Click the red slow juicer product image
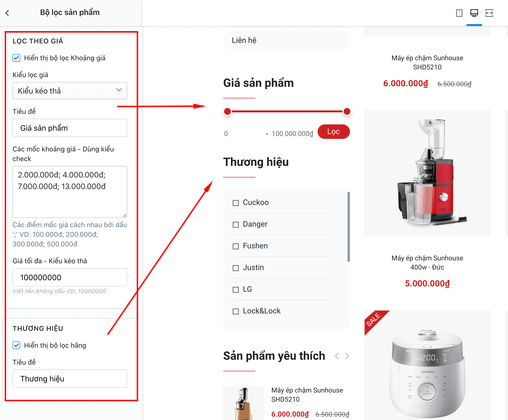 click(x=427, y=173)
